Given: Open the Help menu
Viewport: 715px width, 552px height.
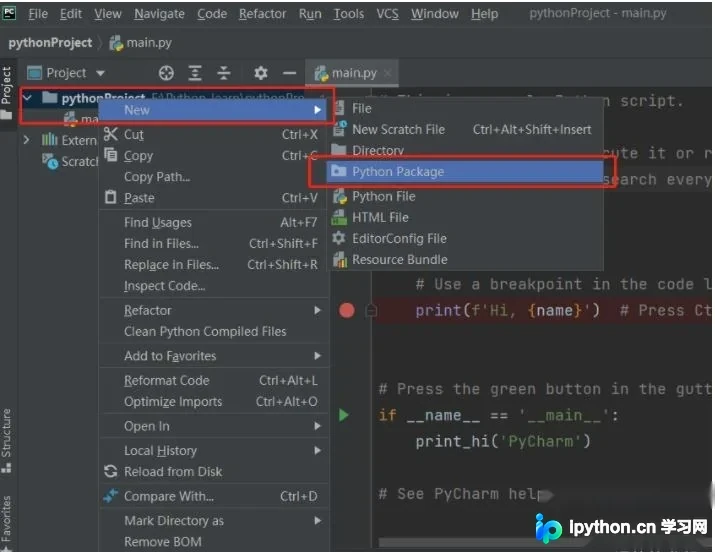Looking at the screenshot, I should click(484, 14).
